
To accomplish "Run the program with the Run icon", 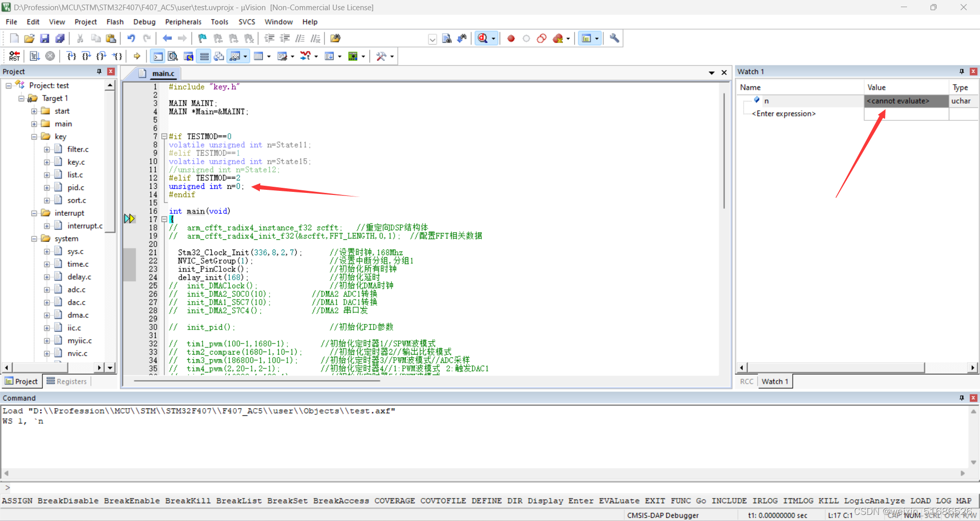I will pyautogui.click(x=35, y=56).
